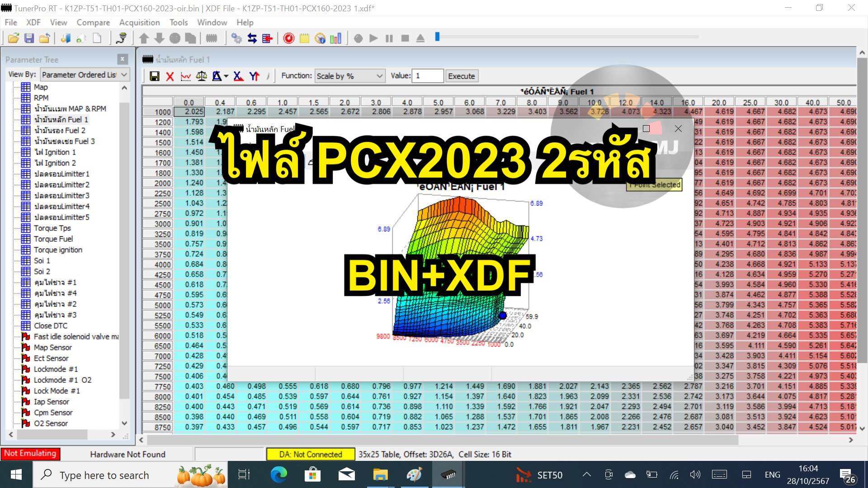Select row header 8000 in the table

point(157,396)
